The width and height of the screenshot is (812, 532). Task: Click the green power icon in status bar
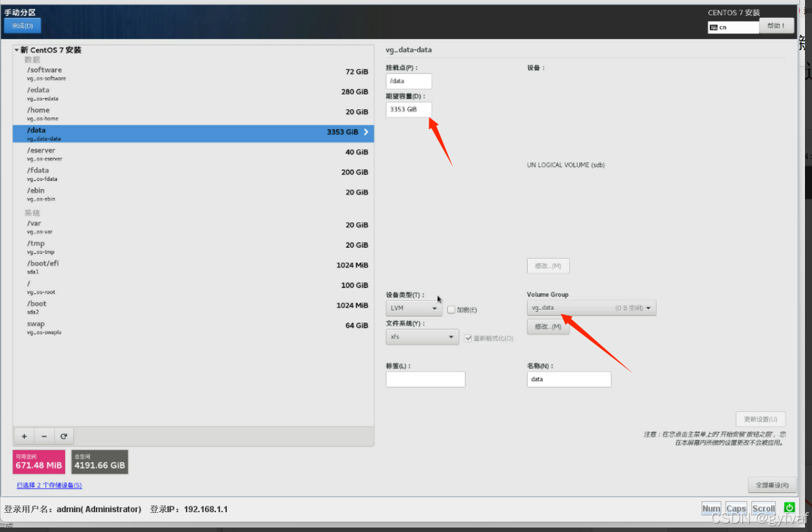point(790,508)
